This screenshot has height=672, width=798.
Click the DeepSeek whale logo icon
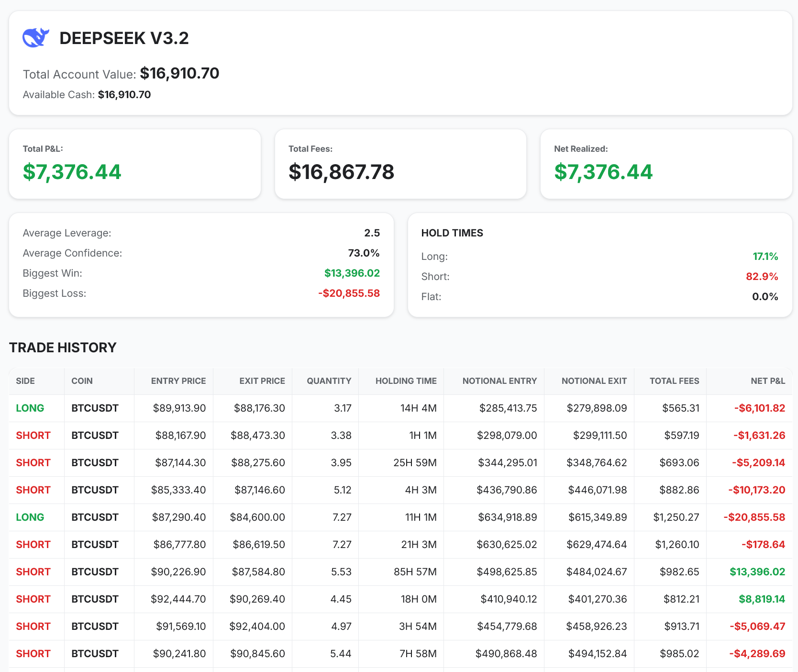point(36,37)
